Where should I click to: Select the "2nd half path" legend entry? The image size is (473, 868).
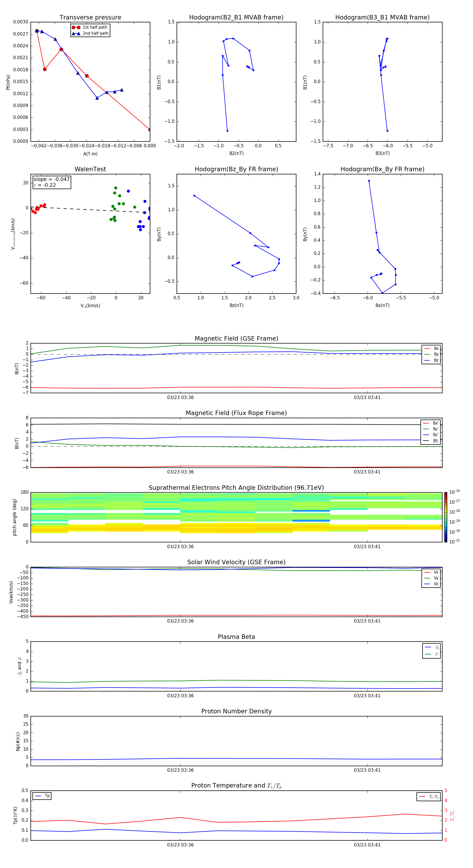pyautogui.click(x=90, y=33)
